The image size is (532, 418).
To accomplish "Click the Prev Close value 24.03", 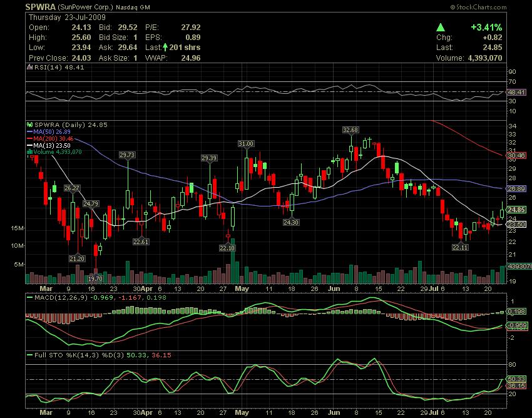I will pyautogui.click(x=81, y=58).
